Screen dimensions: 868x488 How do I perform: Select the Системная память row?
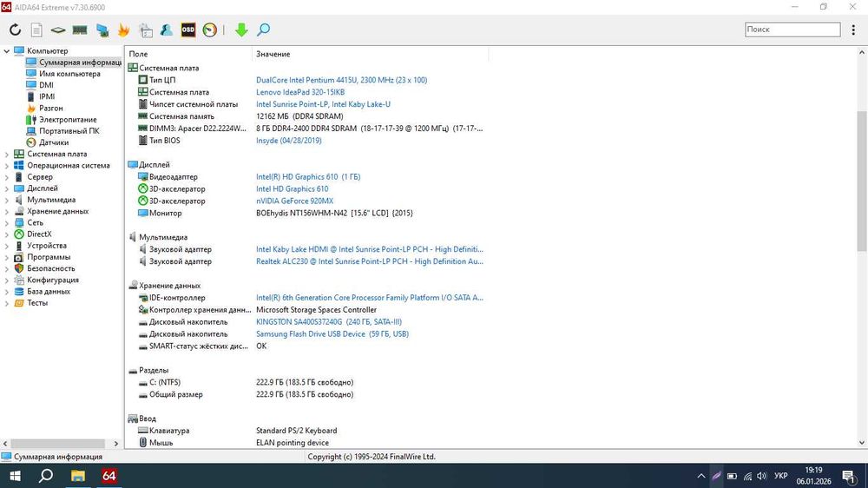(308, 116)
